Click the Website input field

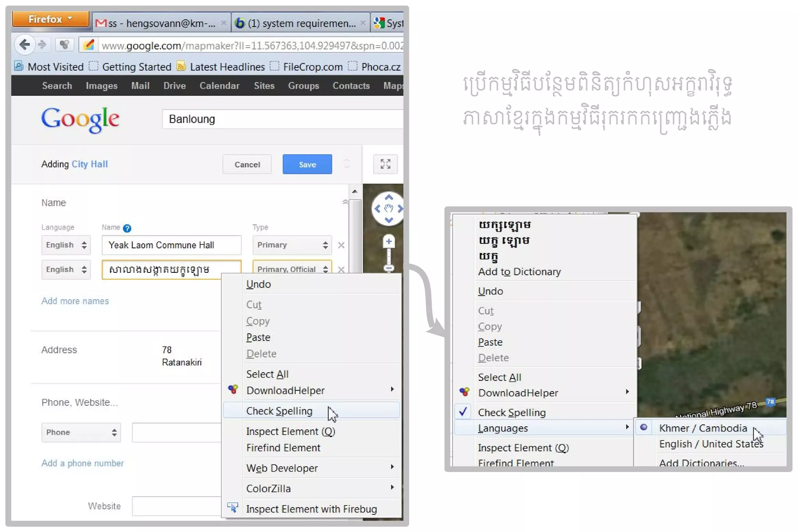pyautogui.click(x=177, y=506)
